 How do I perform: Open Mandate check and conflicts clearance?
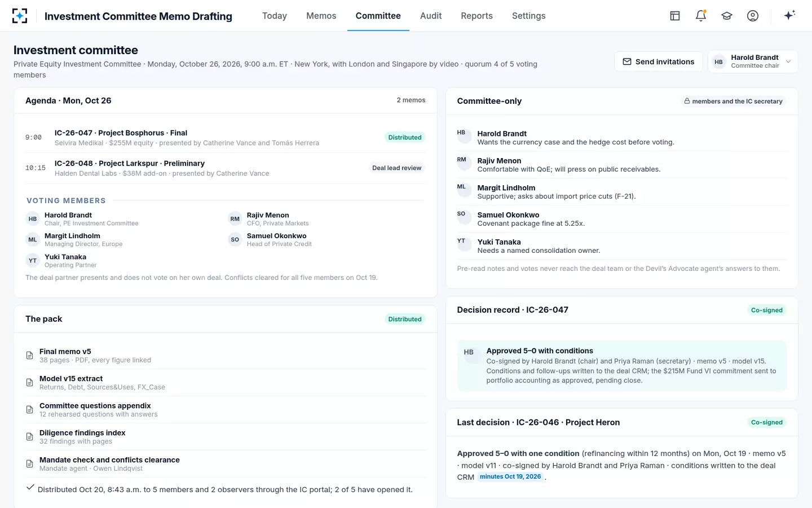tap(226, 464)
